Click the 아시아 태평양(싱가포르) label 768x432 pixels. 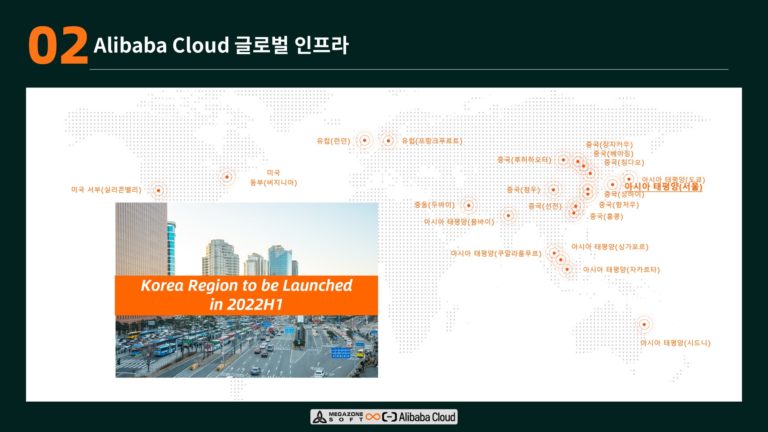tap(609, 246)
